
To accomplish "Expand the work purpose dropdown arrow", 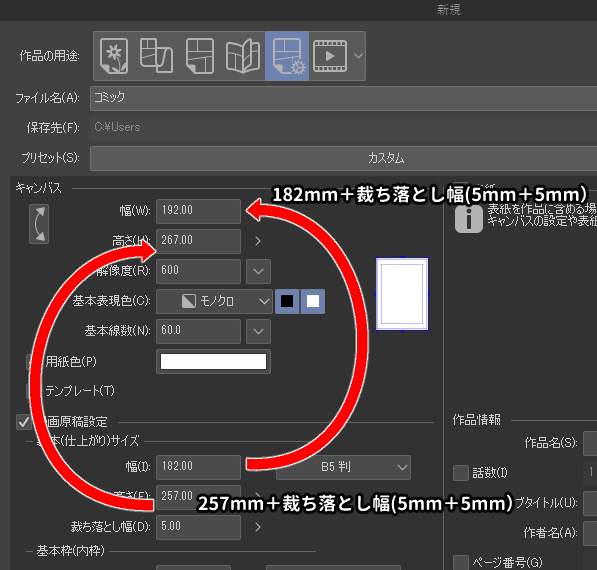I will click(358, 56).
